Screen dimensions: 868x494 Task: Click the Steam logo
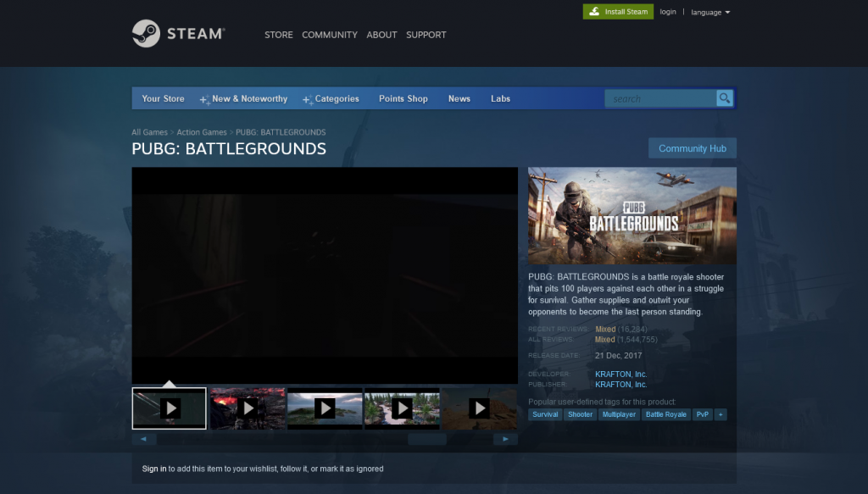pyautogui.click(x=178, y=34)
